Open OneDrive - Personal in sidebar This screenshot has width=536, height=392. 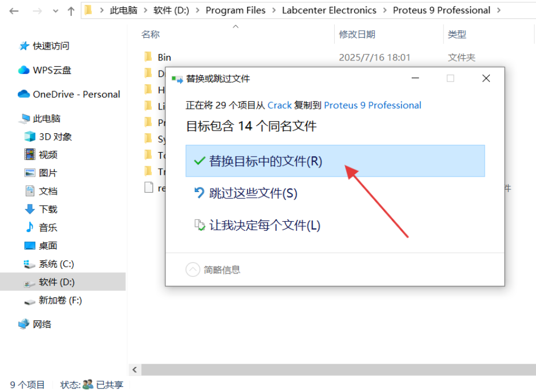click(76, 95)
